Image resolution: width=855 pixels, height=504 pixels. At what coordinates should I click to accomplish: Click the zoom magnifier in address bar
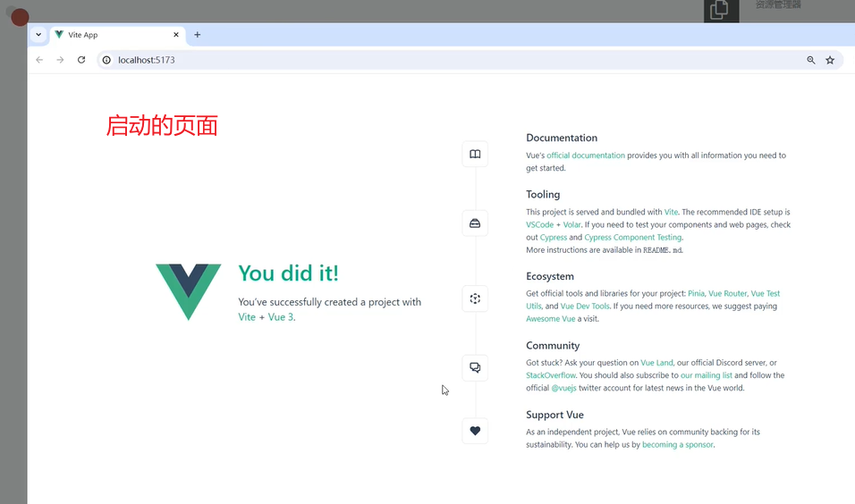[811, 60]
